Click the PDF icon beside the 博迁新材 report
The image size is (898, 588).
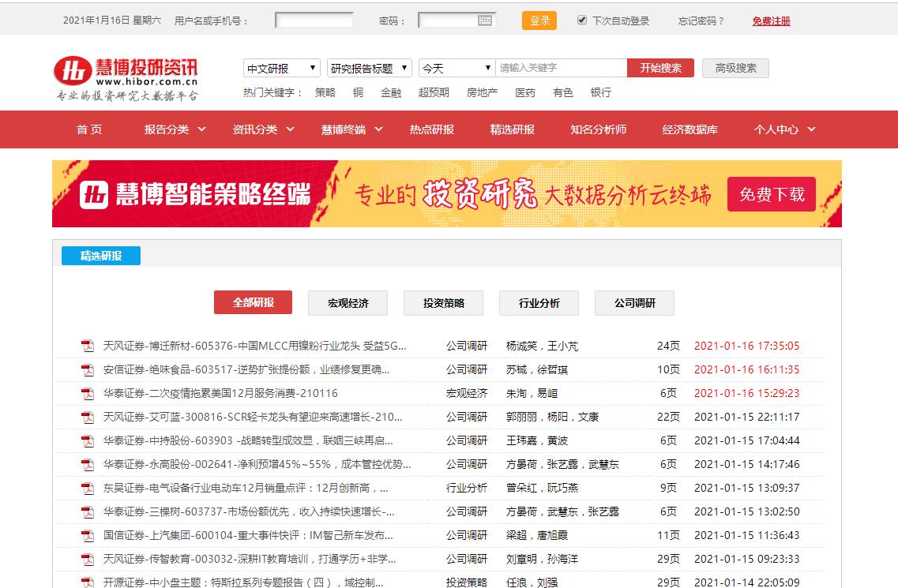(x=87, y=345)
